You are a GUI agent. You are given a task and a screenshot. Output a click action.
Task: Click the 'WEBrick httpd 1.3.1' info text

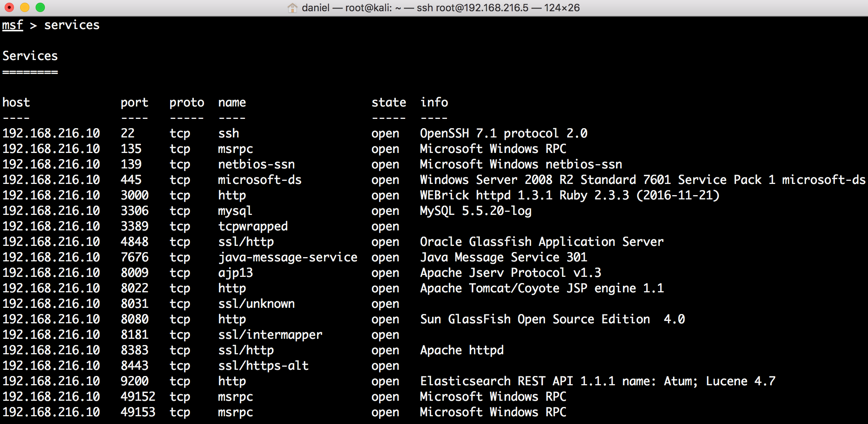(486, 195)
